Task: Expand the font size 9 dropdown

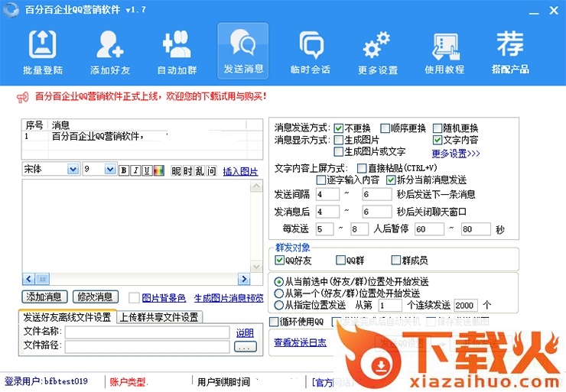Action: 109,170
